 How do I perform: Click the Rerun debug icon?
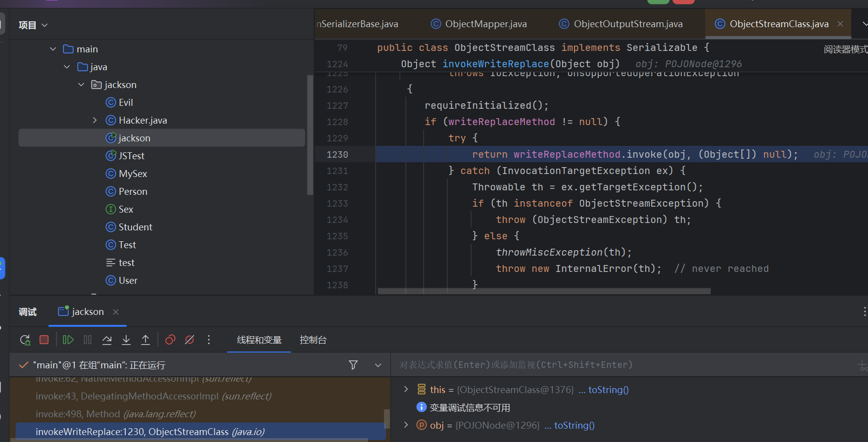point(25,340)
